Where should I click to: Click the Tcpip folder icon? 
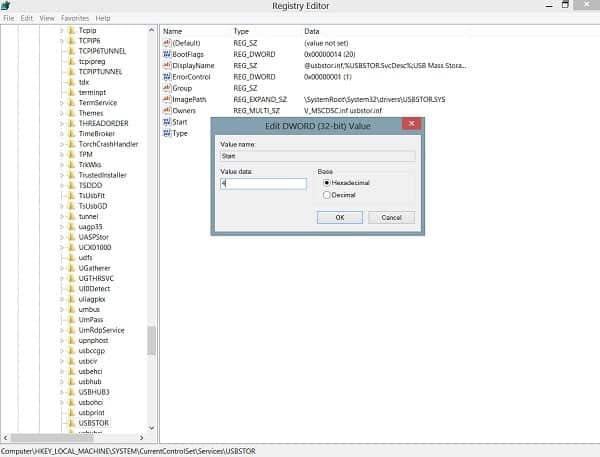(71, 30)
